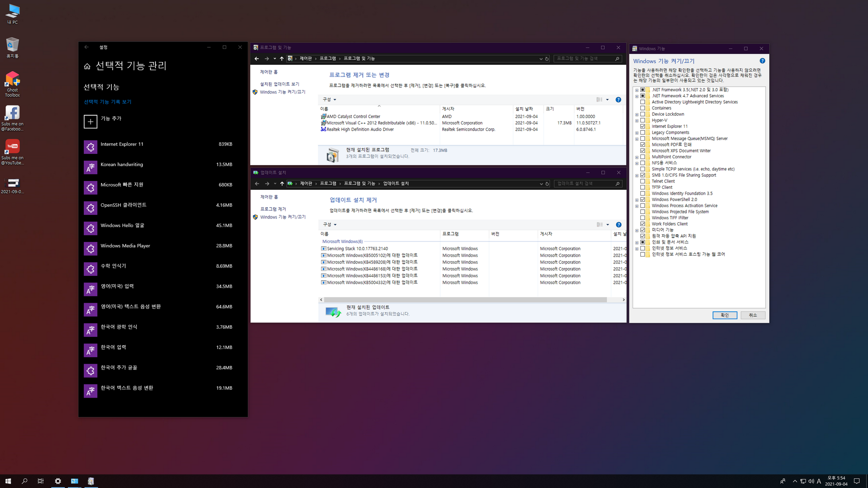Click the 취소 button
This screenshot has height=488, width=868.
click(x=753, y=315)
